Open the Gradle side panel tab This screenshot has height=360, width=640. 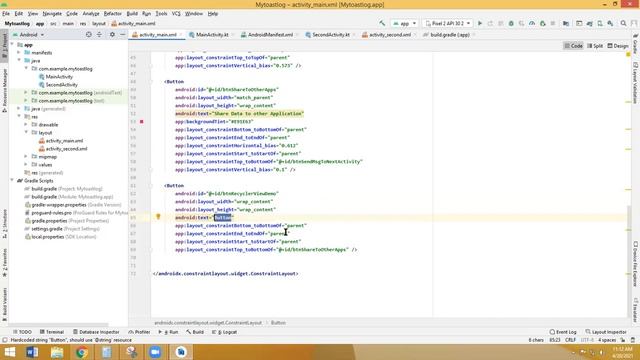point(636,44)
